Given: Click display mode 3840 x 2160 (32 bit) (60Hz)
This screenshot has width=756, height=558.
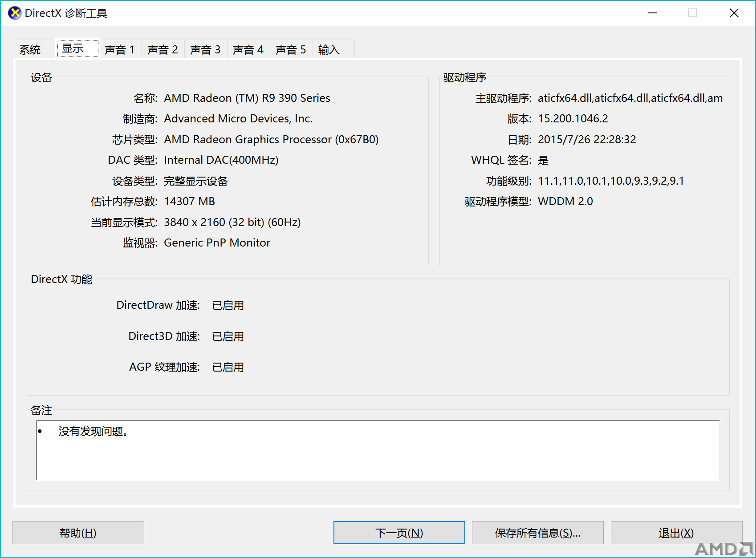Looking at the screenshot, I should click(x=232, y=222).
